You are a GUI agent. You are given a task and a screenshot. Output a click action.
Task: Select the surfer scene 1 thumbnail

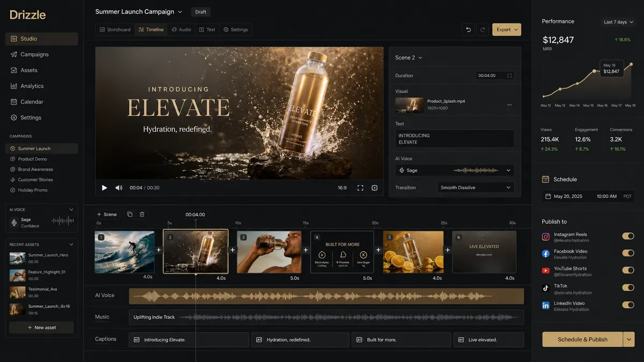125,252
